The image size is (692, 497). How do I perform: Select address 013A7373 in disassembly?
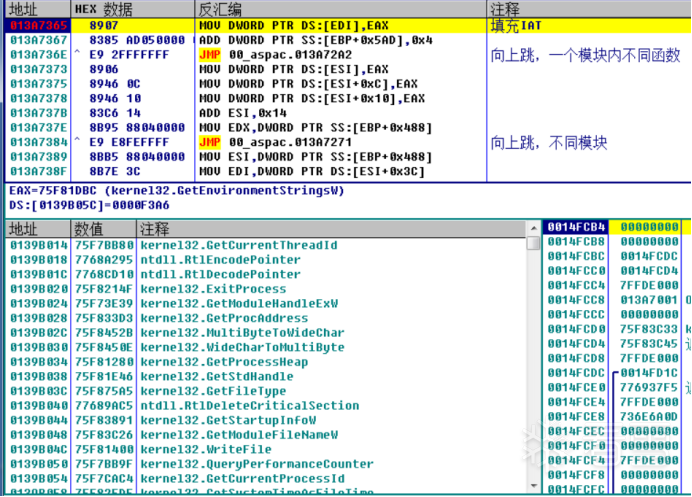(38, 69)
